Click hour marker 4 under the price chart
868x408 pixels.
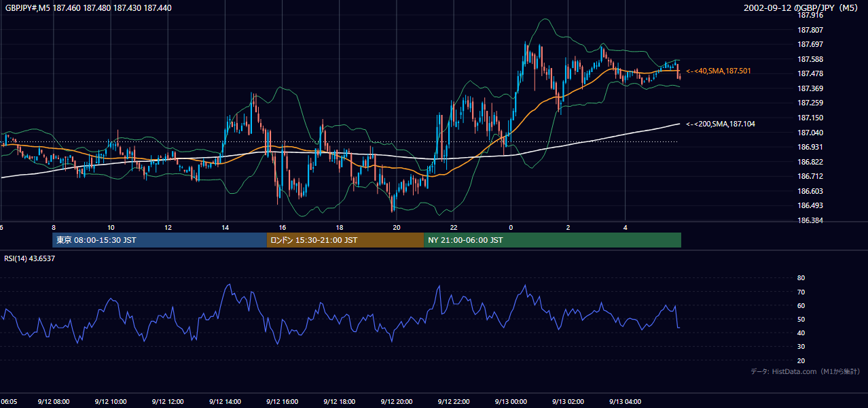click(626, 227)
